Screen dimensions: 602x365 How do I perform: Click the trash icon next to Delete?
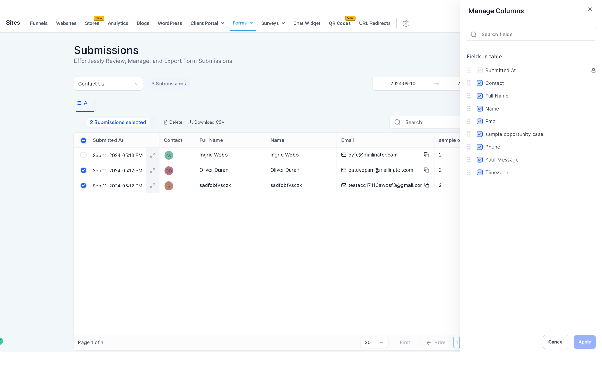pos(165,122)
